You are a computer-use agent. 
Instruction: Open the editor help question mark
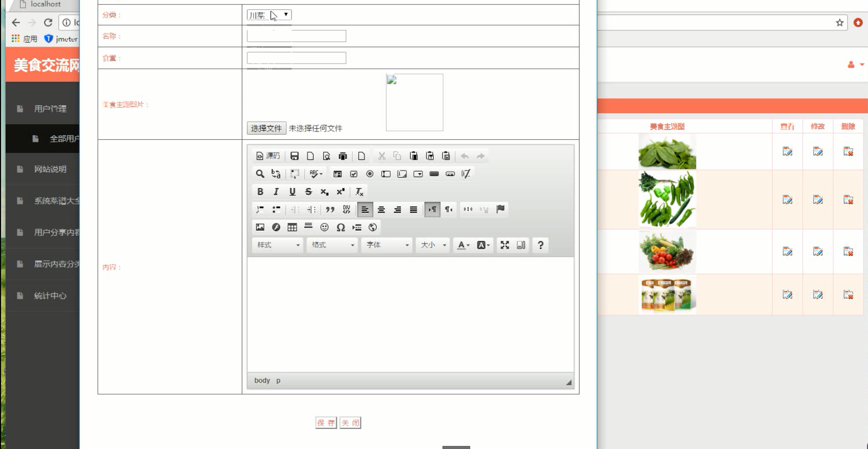(x=541, y=245)
